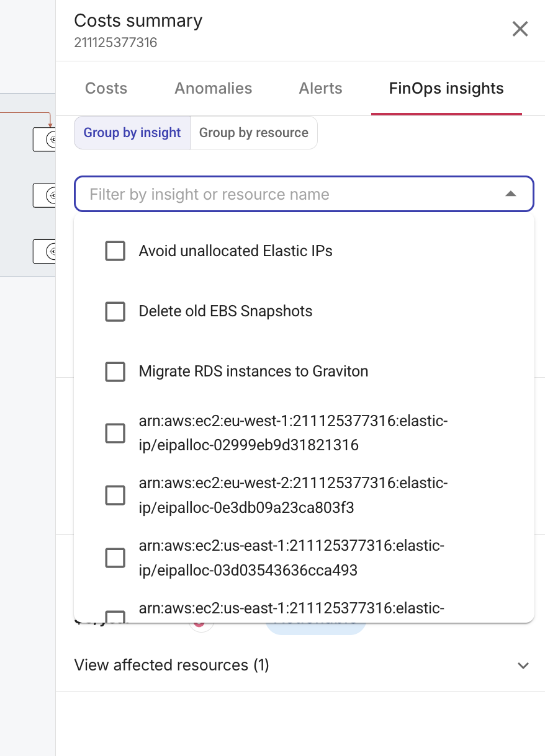
Task: Expand View affected resources (1)
Action: tap(523, 665)
